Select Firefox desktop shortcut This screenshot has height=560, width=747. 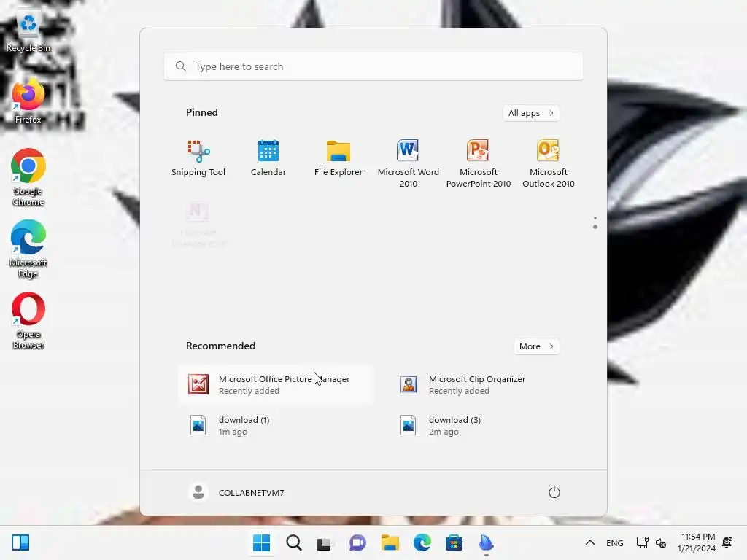28,101
